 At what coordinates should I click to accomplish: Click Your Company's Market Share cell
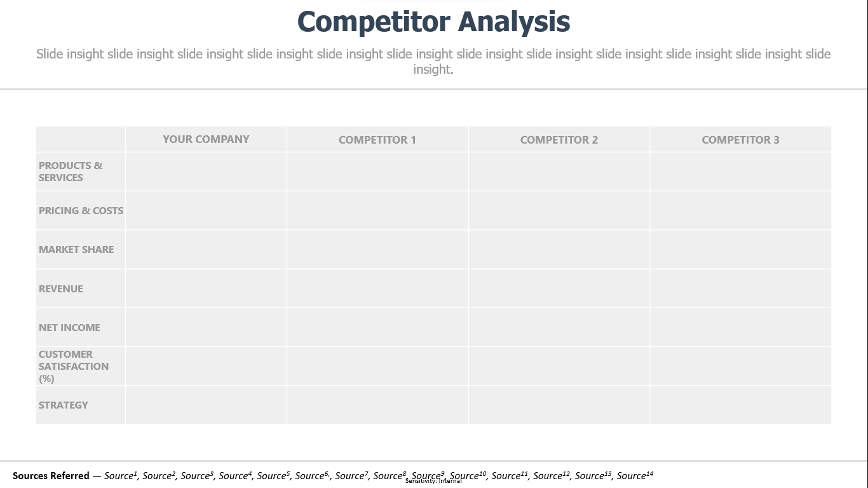(x=206, y=249)
